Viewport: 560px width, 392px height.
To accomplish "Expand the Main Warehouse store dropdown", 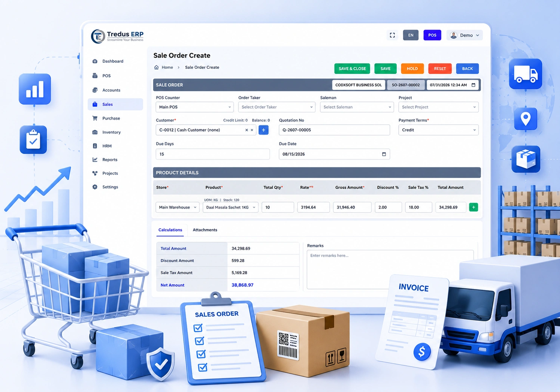I will click(x=178, y=207).
